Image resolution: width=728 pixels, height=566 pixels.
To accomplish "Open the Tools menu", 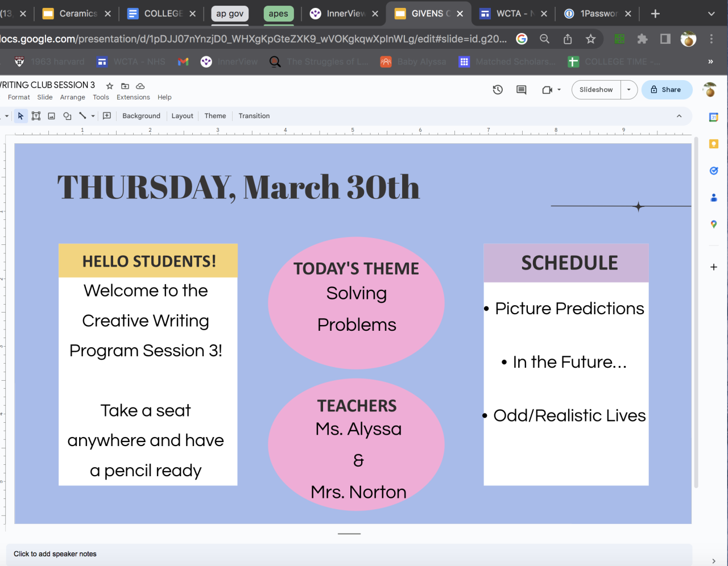I will pyautogui.click(x=101, y=98).
